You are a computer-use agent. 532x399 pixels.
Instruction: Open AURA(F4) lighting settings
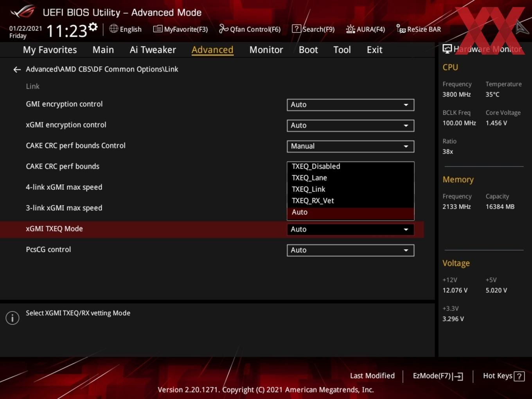pyautogui.click(x=365, y=29)
